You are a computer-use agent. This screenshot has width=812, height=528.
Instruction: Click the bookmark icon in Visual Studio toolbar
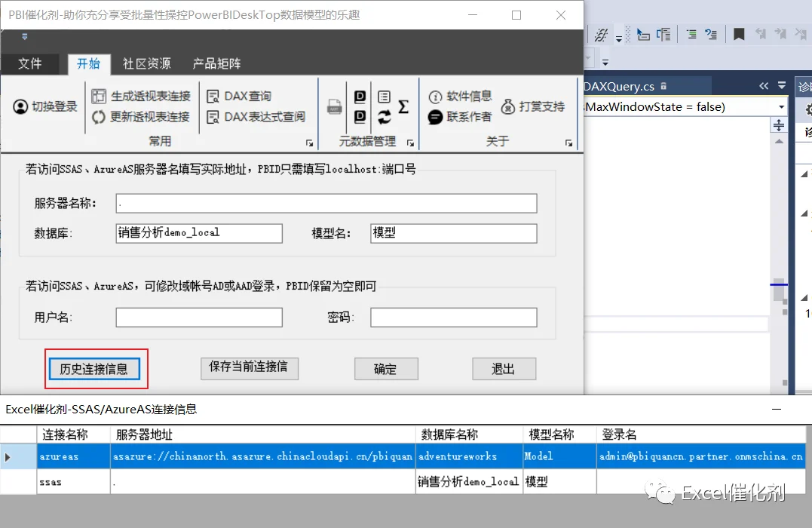click(739, 35)
